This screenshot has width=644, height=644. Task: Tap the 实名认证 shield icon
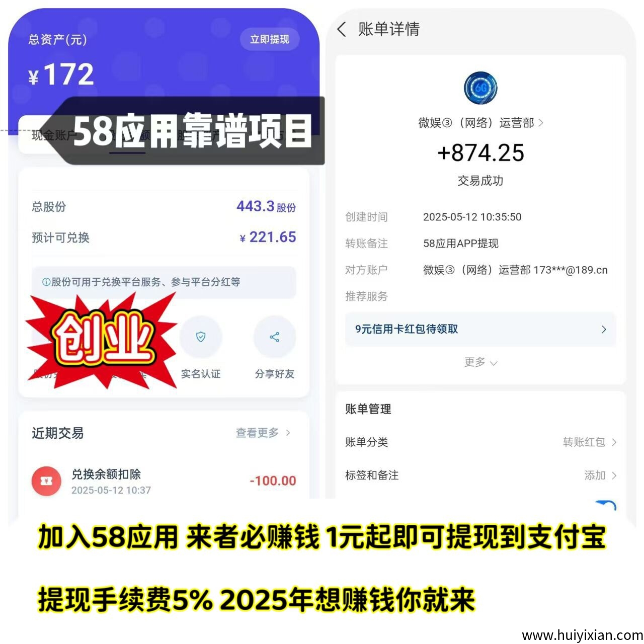[x=201, y=337]
